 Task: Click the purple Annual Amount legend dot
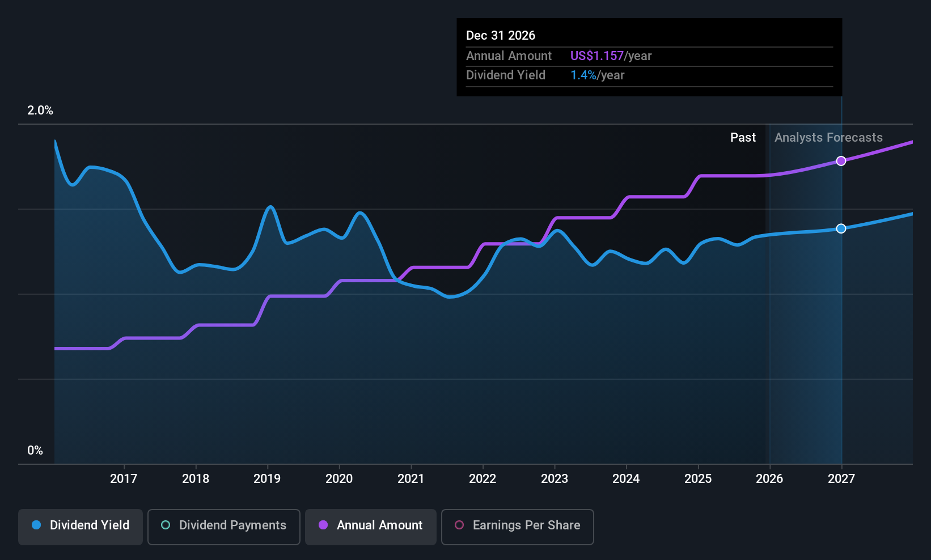[323, 525]
